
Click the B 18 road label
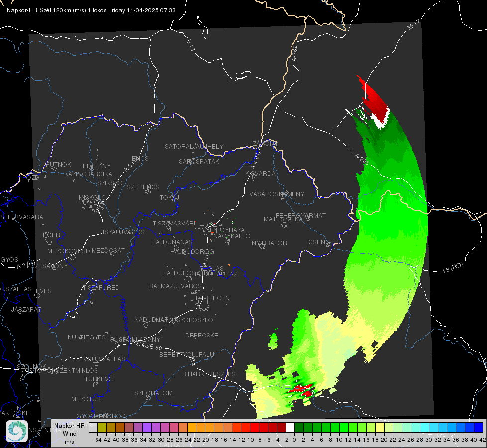191,45
